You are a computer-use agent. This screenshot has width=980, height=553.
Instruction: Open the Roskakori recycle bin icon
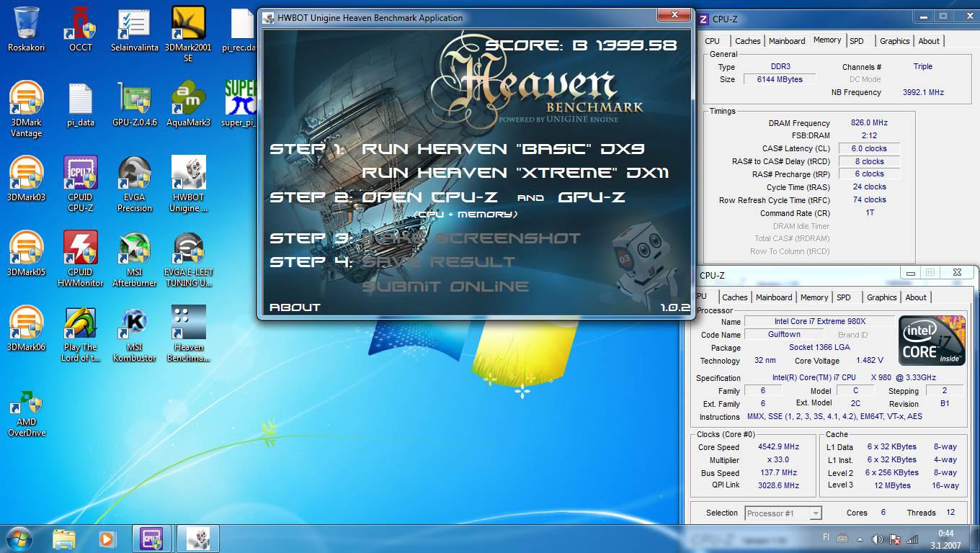(27, 29)
